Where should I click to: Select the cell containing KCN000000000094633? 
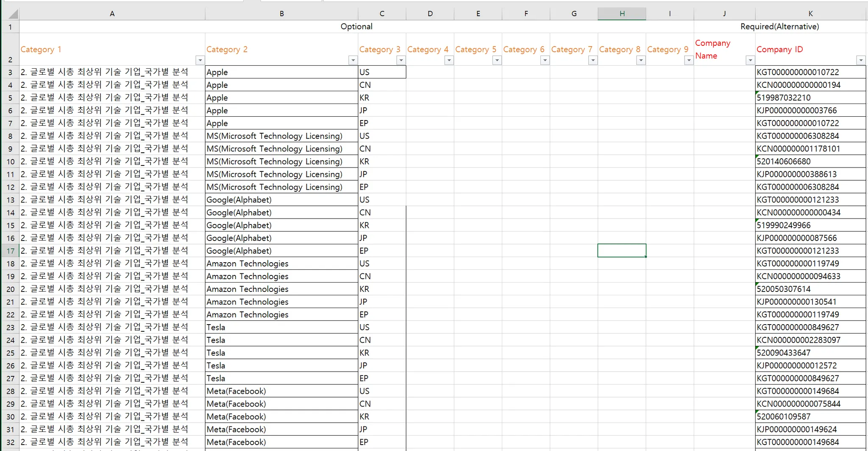pyautogui.click(x=811, y=276)
